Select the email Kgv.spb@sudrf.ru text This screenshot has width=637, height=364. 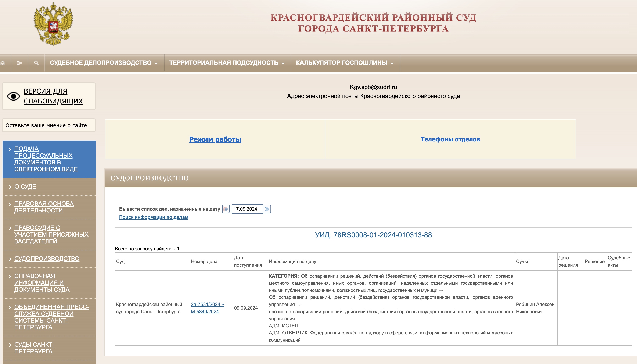(373, 87)
